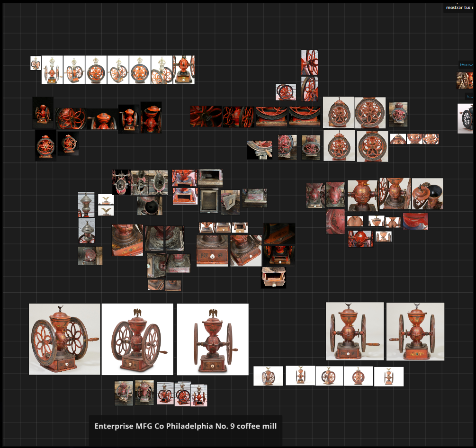Select the empty wooden drawer top view

[209, 201]
